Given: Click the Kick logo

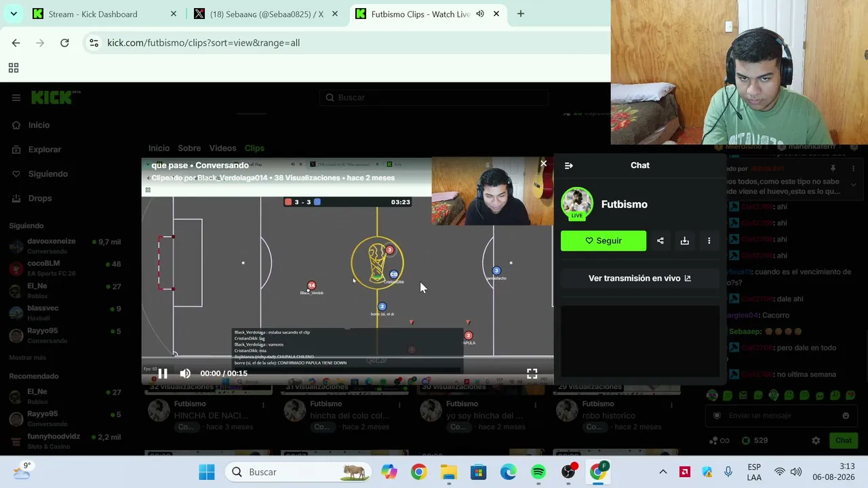Looking at the screenshot, I should pyautogui.click(x=56, y=98).
